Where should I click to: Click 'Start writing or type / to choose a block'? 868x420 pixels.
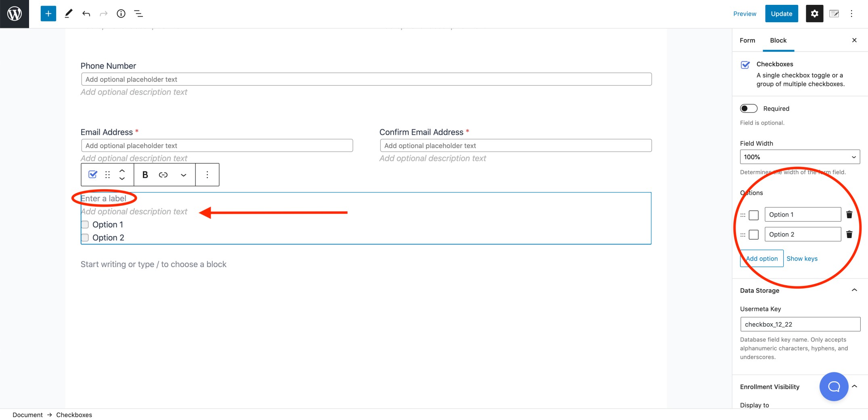(153, 264)
